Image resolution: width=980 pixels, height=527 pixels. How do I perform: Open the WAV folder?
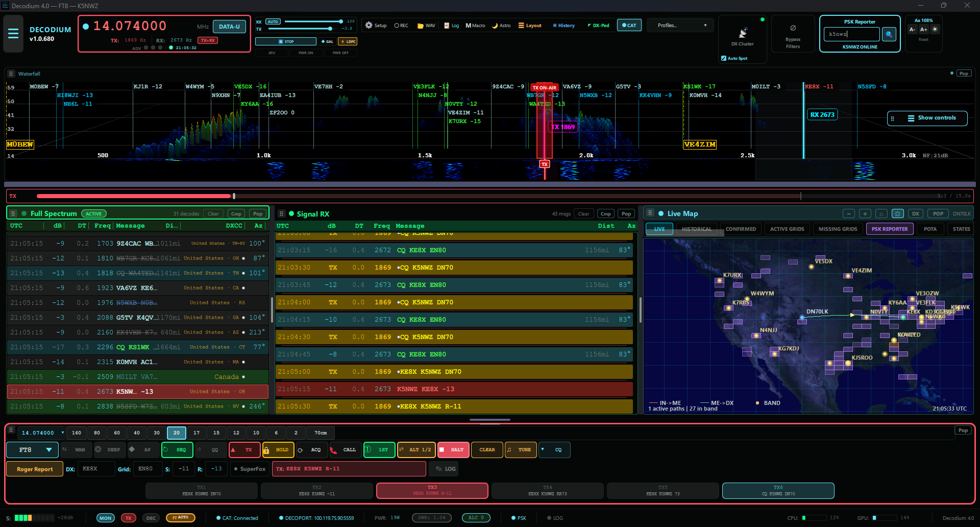pos(426,25)
